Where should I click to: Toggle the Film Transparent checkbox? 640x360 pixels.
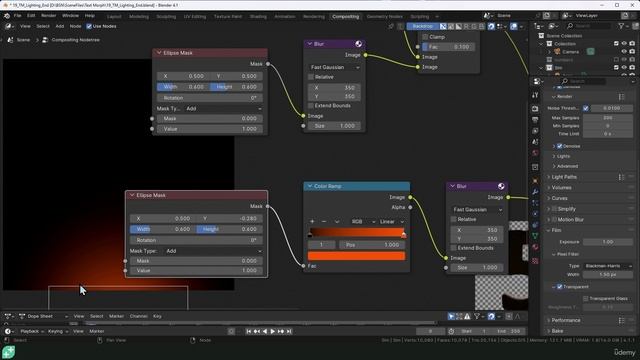coord(560,287)
